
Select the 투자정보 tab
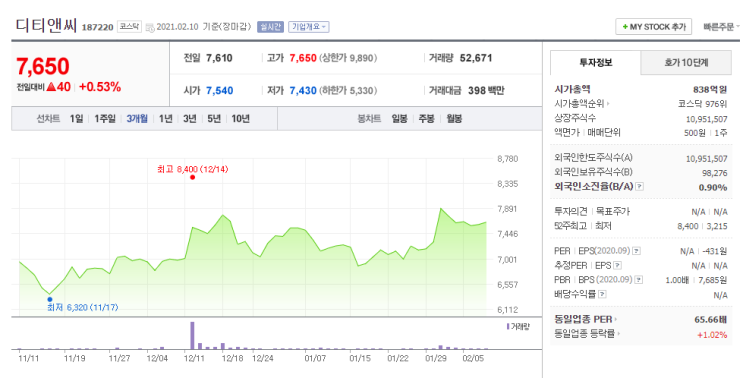coord(596,63)
